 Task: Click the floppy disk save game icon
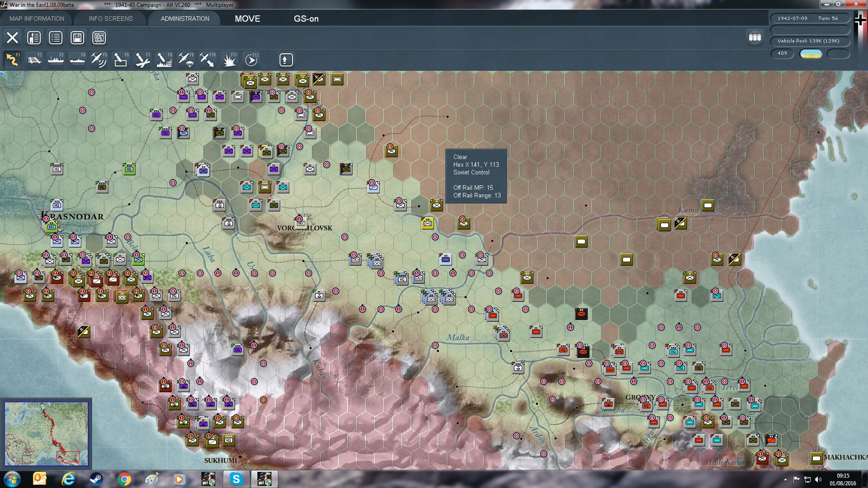(77, 38)
